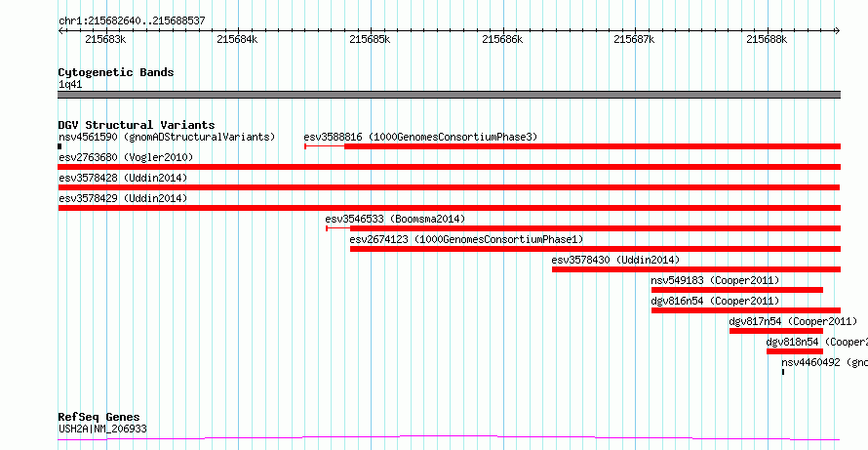Click the 215688k ruler tick label
The height and width of the screenshot is (450, 868).
click(x=767, y=39)
